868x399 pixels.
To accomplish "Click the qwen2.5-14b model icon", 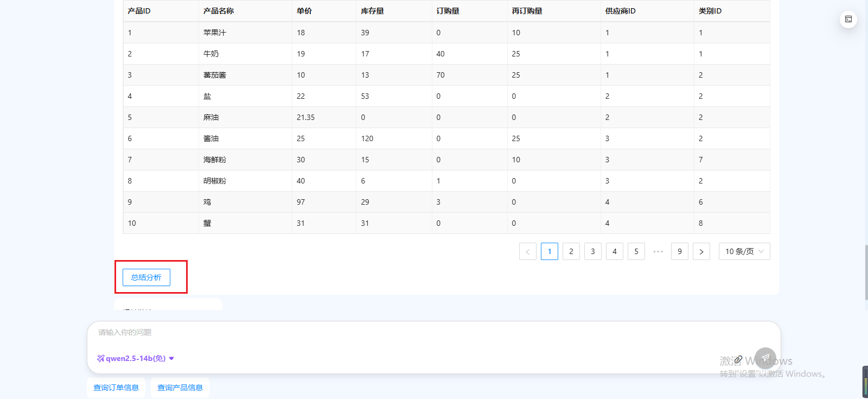I will [x=100, y=358].
